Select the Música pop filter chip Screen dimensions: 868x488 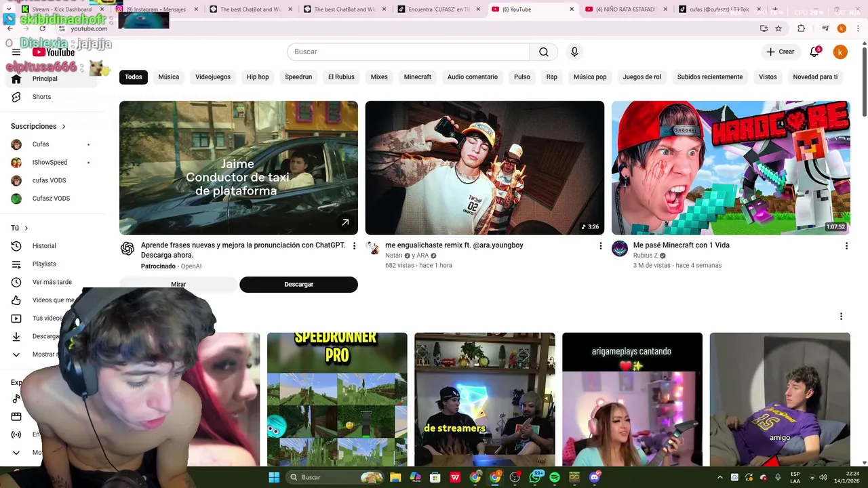(590, 77)
